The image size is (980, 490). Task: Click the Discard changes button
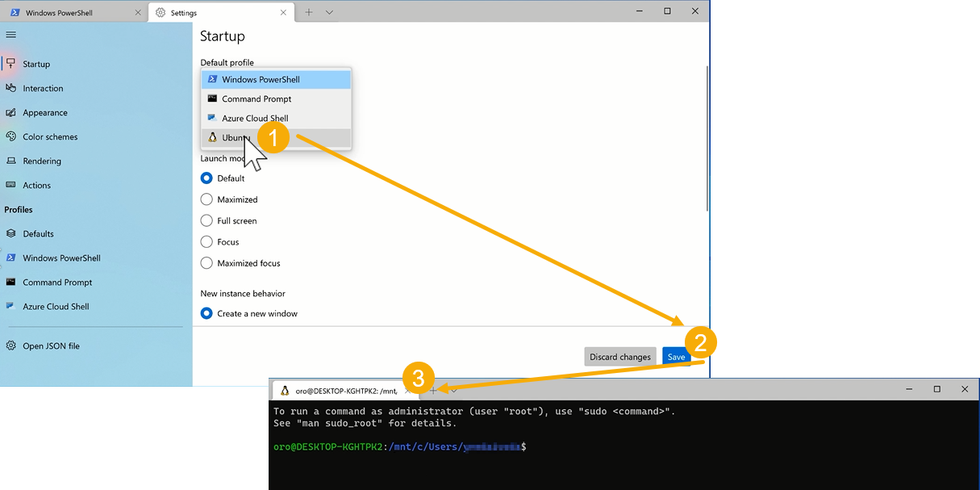[x=619, y=357]
